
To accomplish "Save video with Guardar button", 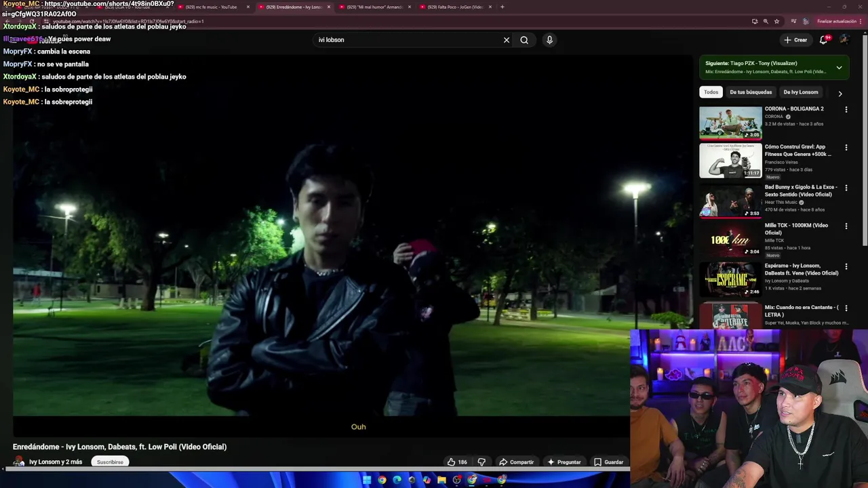I will 608,462.
